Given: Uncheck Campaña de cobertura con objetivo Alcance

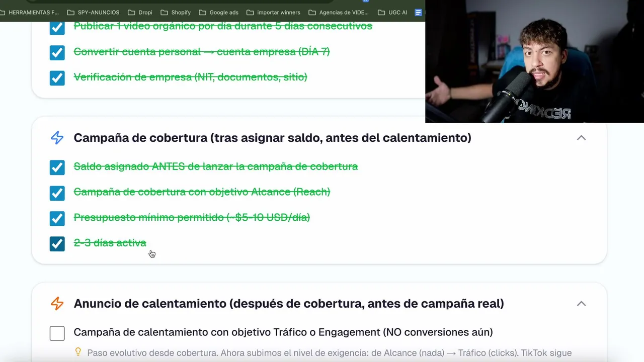Looking at the screenshot, I should [57, 193].
